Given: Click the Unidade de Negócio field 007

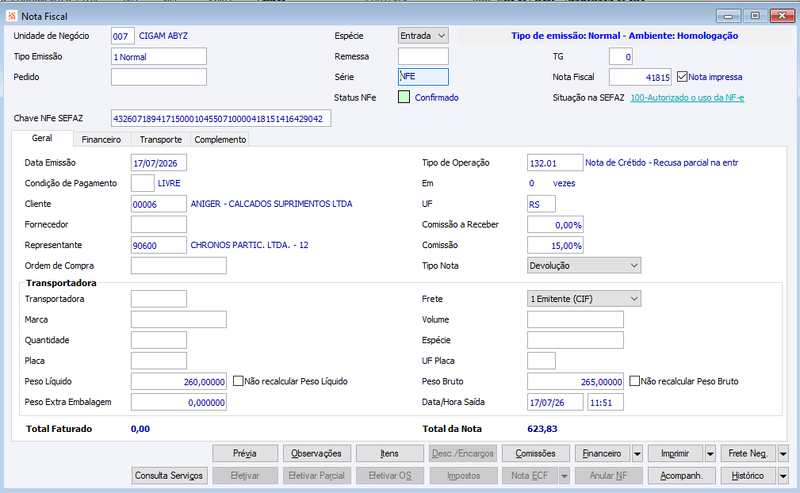Looking at the screenshot, I should (122, 36).
